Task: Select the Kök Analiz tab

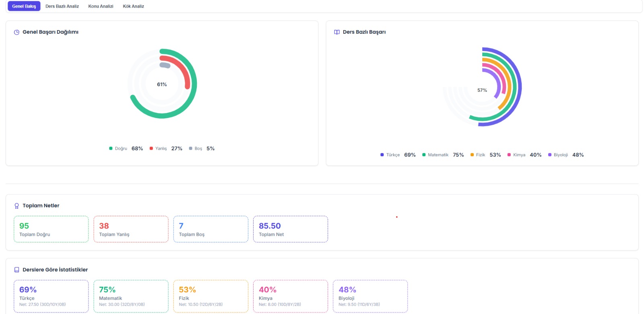Action: (133, 6)
